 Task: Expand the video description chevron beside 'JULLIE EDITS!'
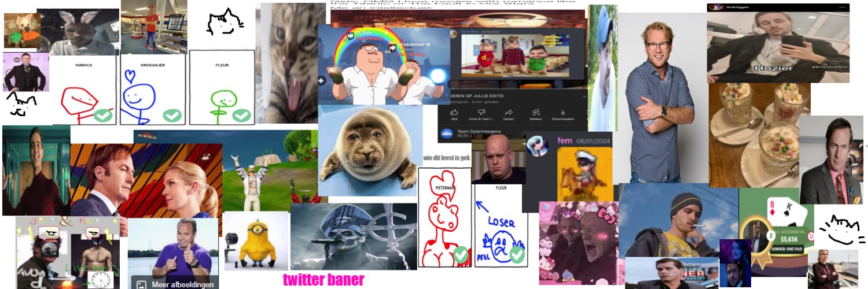point(583,95)
